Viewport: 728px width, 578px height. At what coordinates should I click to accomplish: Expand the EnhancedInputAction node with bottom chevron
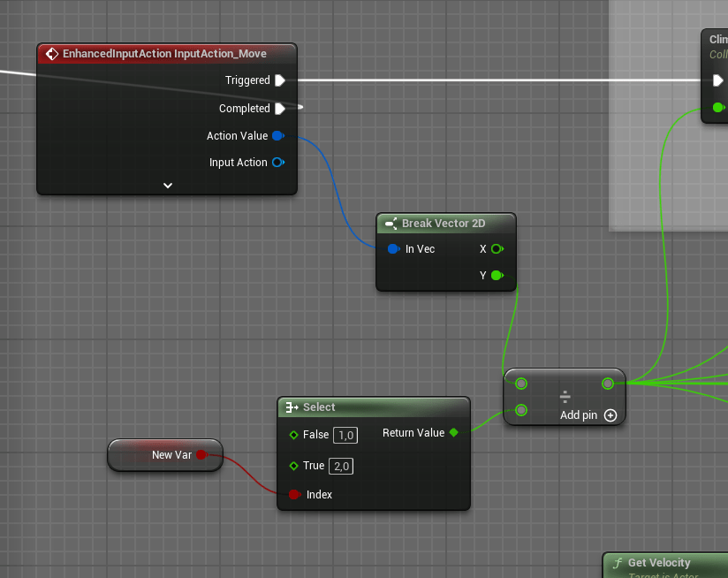coord(167,186)
